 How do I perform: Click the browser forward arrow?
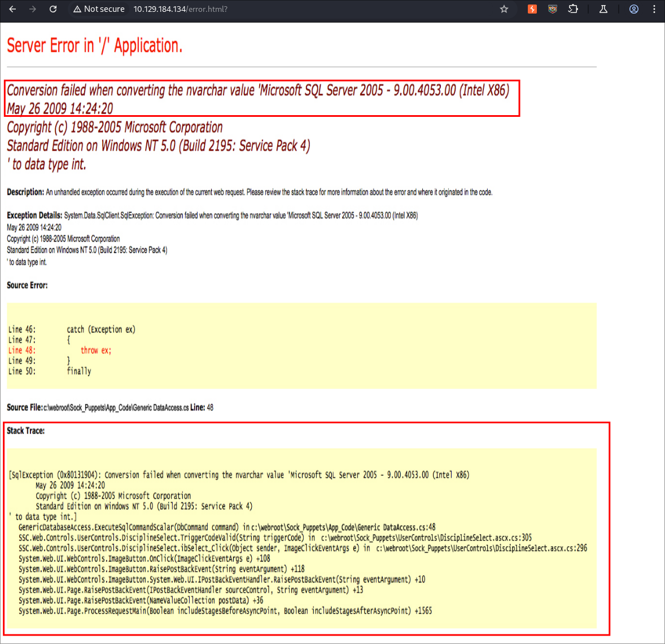(x=33, y=9)
